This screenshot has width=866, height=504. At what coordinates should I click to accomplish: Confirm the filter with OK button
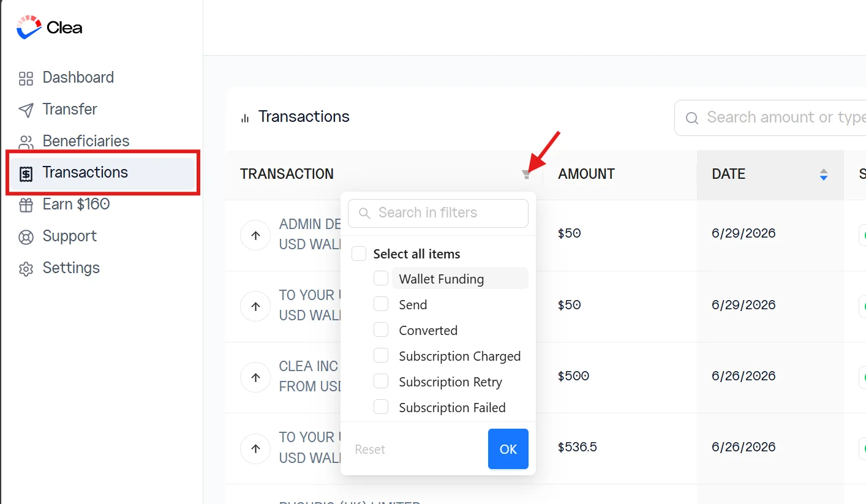tap(508, 449)
